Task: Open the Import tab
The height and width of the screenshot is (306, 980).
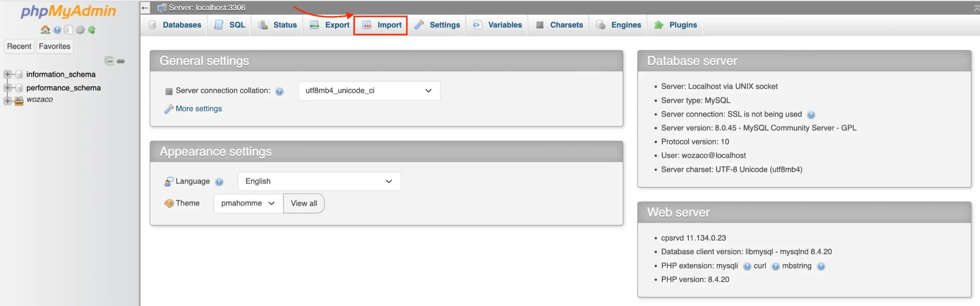Action: (381, 25)
